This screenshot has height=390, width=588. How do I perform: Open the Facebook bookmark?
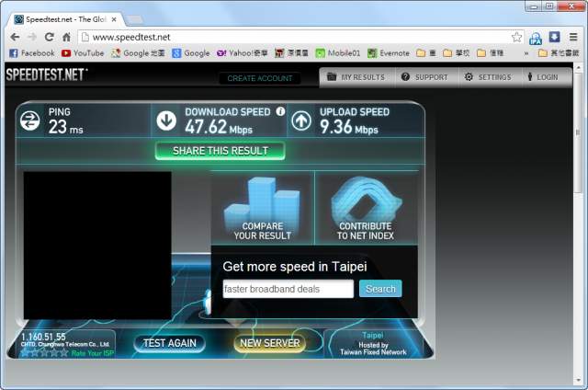(x=32, y=53)
